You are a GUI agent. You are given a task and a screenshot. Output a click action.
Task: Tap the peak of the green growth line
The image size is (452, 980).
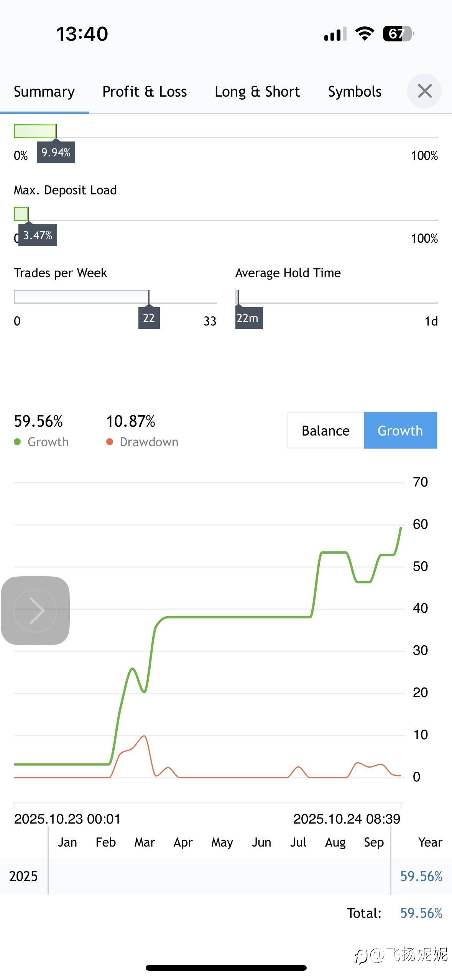click(x=401, y=528)
